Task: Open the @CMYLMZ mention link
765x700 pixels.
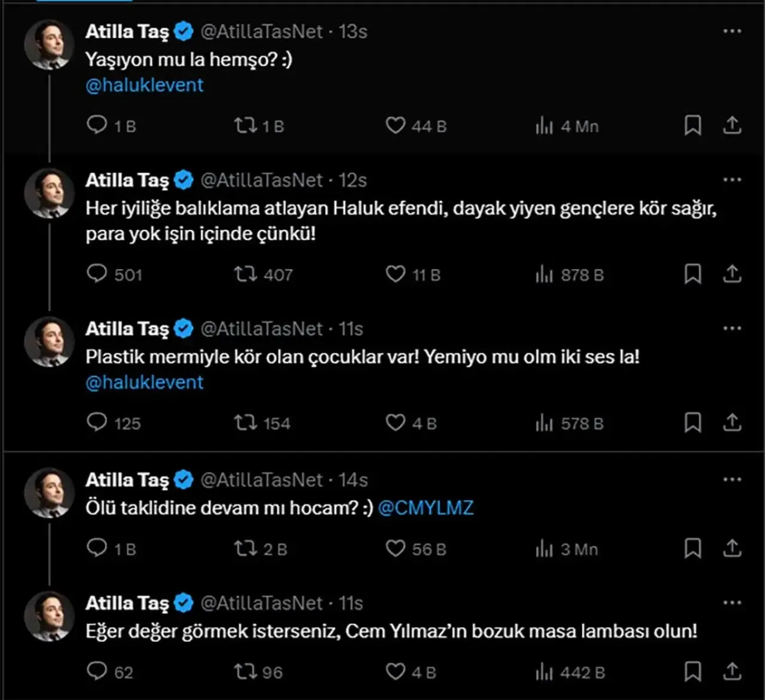Action: coord(426,508)
